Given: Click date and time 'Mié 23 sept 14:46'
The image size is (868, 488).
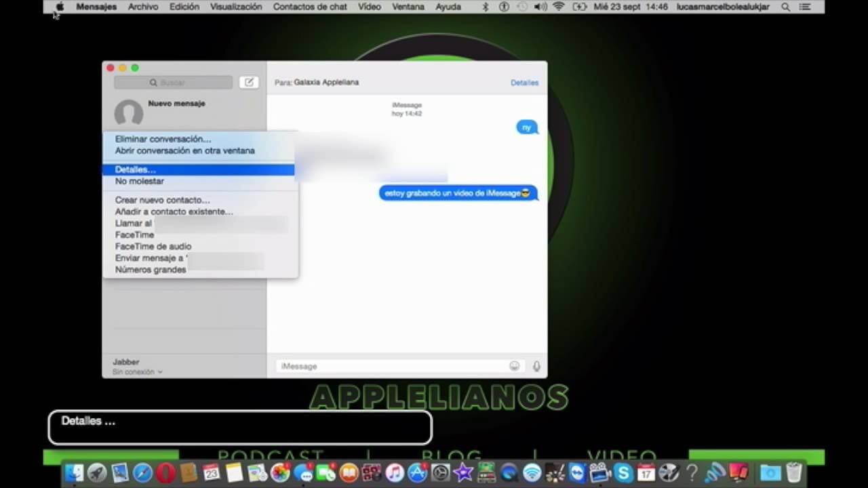Looking at the screenshot, I should pyautogui.click(x=630, y=7).
